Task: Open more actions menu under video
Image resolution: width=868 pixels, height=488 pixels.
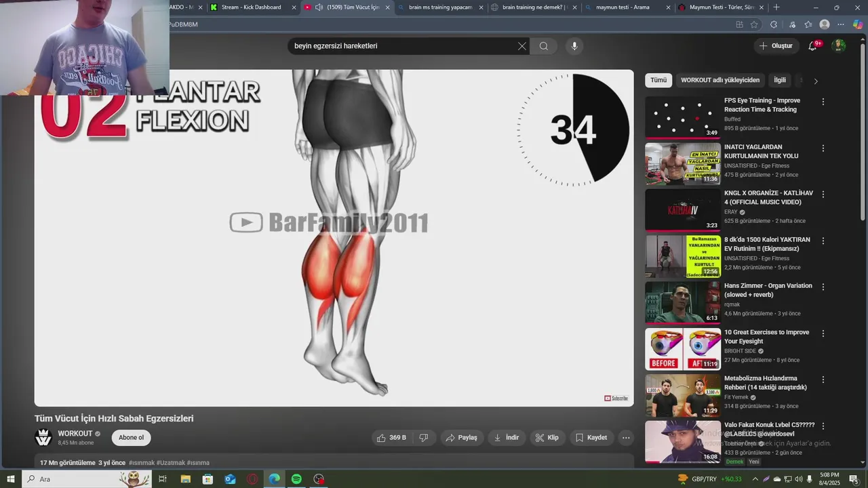Action: pos(626,438)
